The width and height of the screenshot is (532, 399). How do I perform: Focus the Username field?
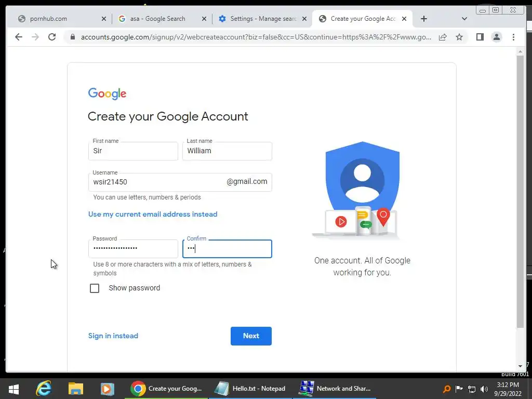(x=180, y=182)
